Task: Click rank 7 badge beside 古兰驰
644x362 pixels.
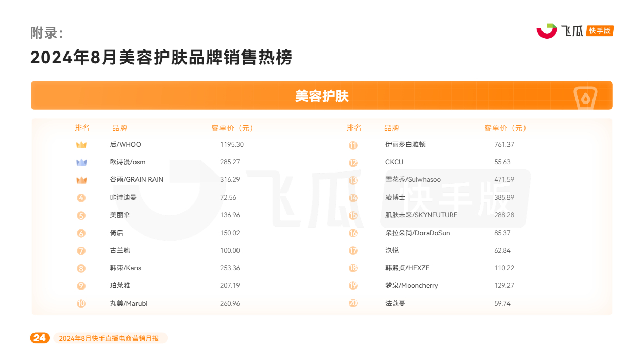Action: click(81, 251)
